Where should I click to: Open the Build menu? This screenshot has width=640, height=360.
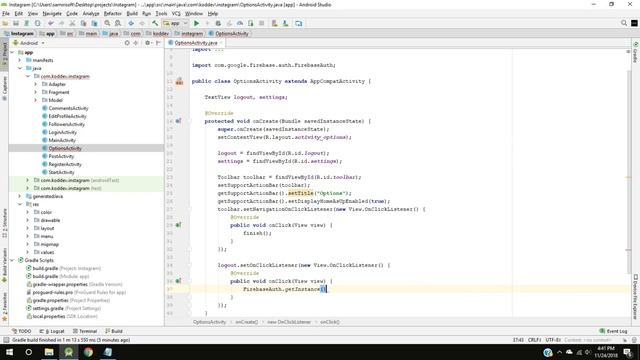(x=132, y=13)
